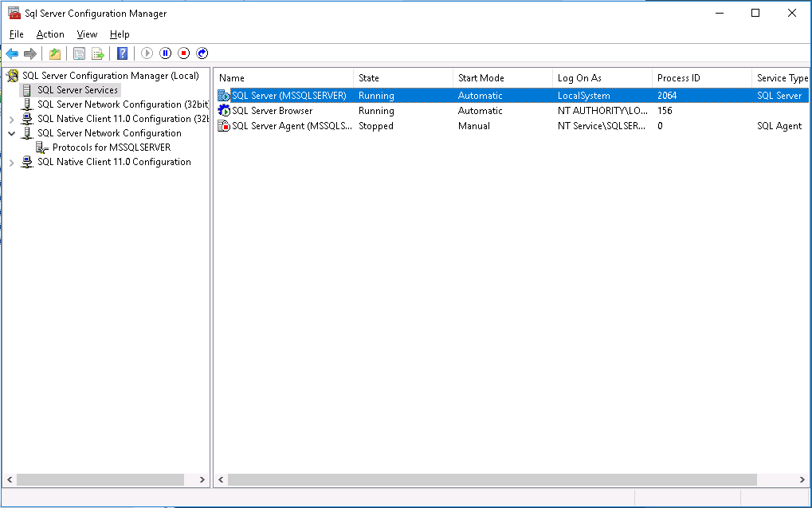Collapse the SQL Server Network Configuration node
This screenshot has width=812, height=508.
point(12,134)
